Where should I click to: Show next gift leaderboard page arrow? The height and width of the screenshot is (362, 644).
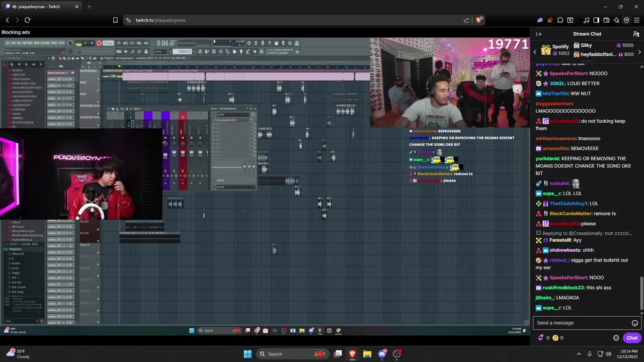point(639,52)
